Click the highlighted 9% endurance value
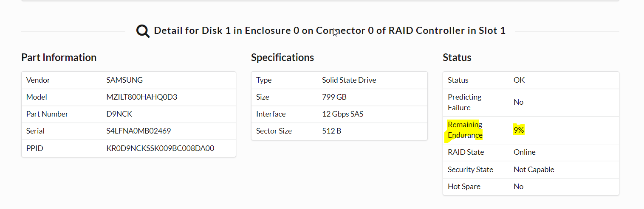Image resolution: width=644 pixels, height=209 pixels. click(x=519, y=130)
